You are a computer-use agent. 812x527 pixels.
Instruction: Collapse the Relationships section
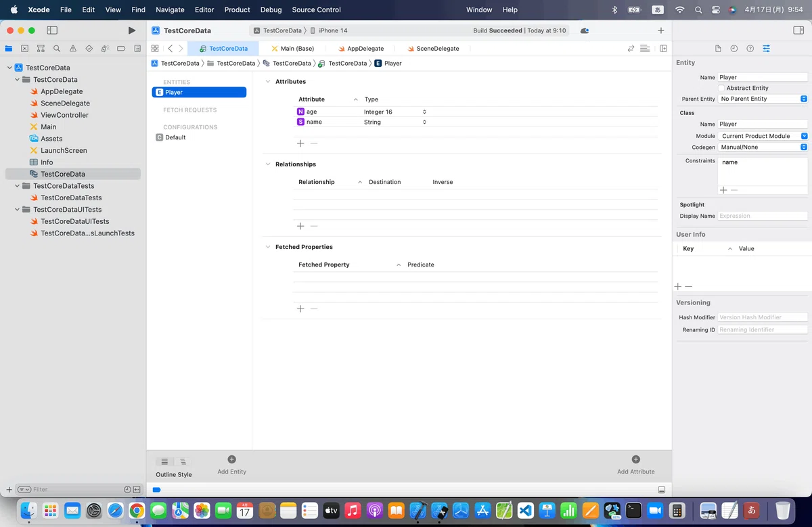coord(268,164)
